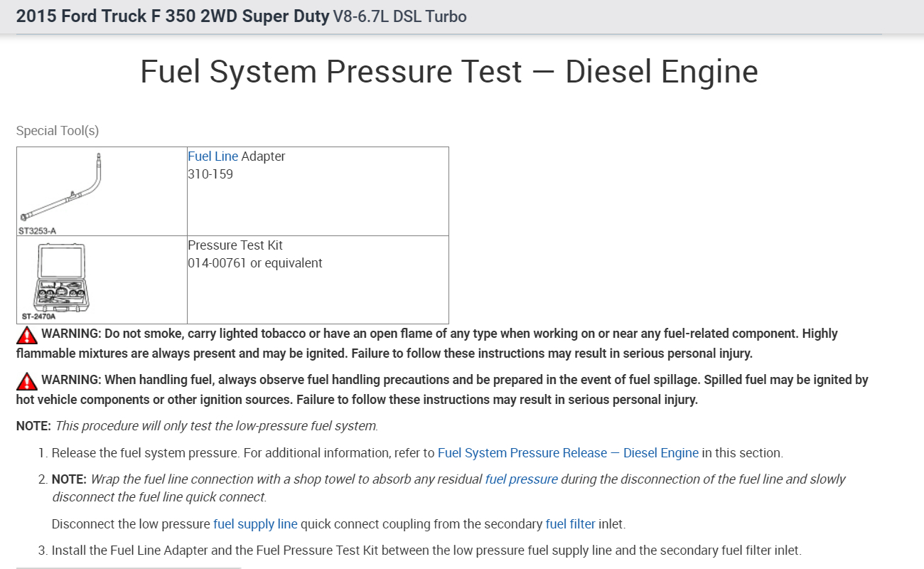
Task: Click step 3 Install the Fuel Line Adapter text
Action: tap(426, 551)
